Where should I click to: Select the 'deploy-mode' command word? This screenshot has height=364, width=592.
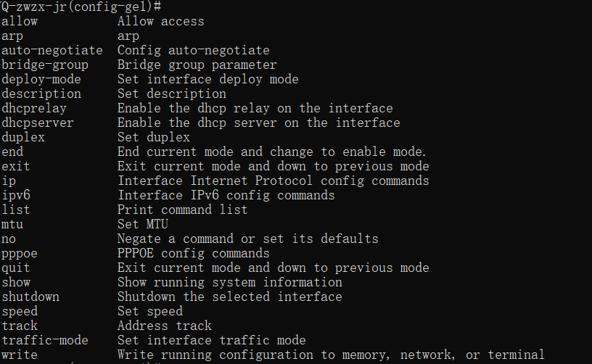[x=41, y=79]
